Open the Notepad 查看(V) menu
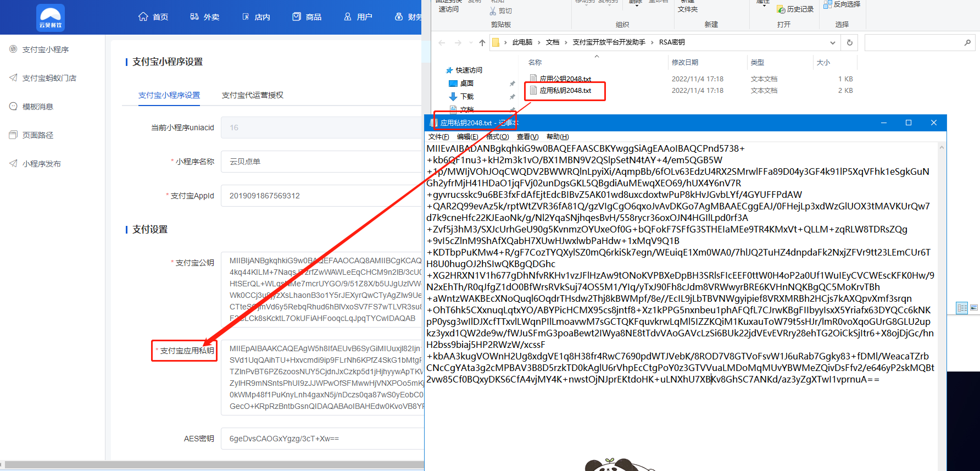The image size is (980, 471). [x=527, y=137]
